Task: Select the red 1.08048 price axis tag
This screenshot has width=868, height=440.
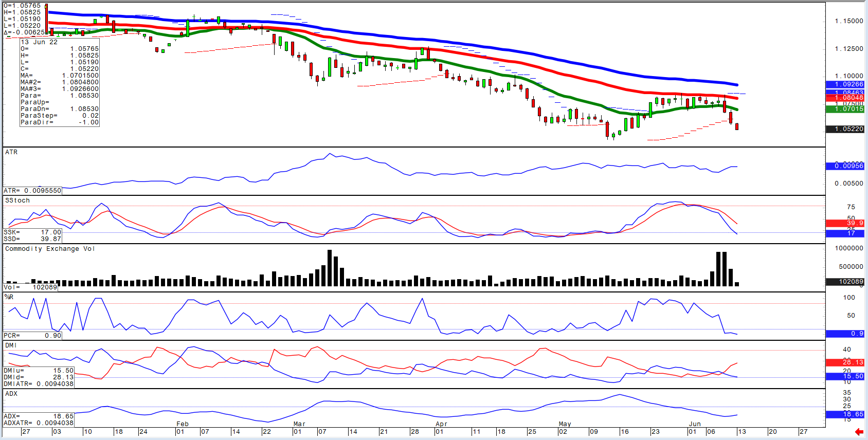Action: point(845,98)
